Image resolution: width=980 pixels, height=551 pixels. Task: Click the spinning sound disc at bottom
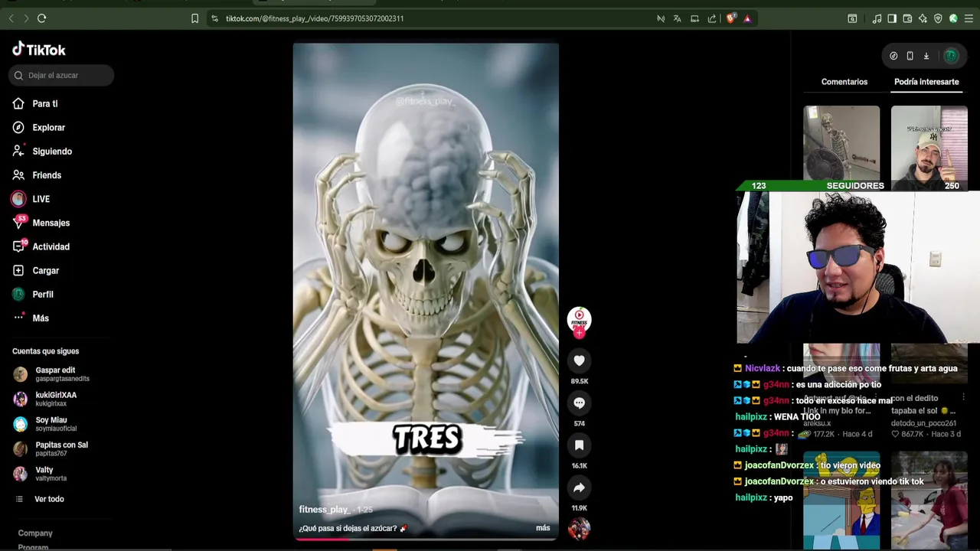pyautogui.click(x=579, y=529)
